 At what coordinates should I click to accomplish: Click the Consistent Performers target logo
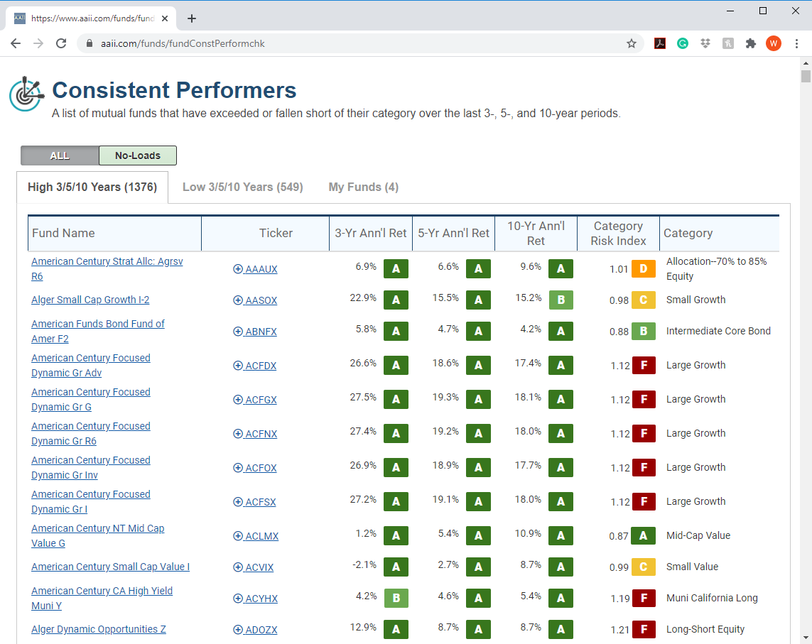(x=26, y=94)
